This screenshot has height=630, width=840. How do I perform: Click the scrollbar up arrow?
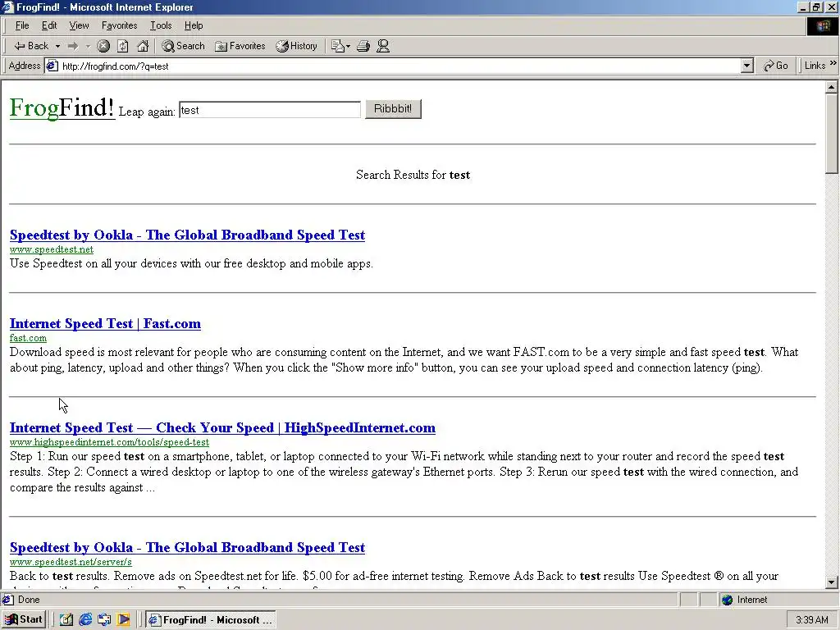point(832,87)
